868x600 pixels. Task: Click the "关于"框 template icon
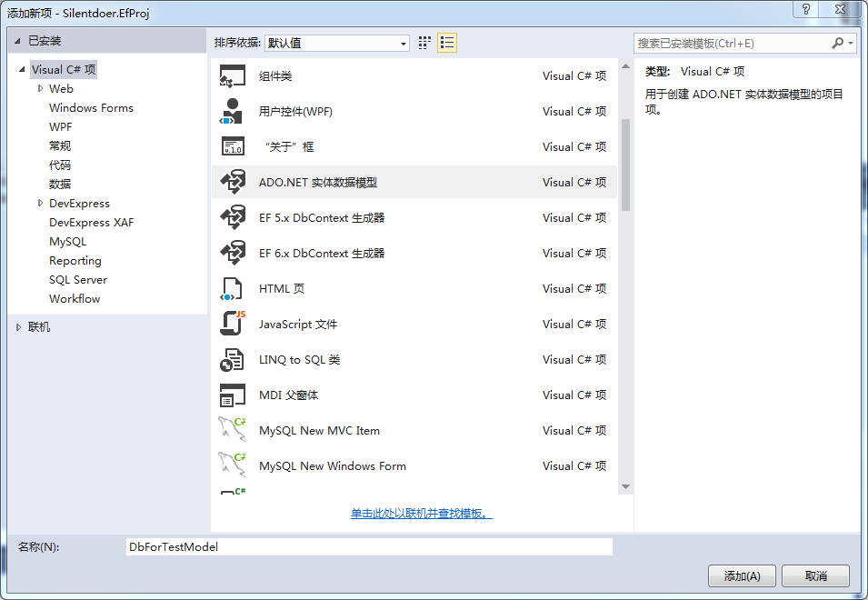233,146
